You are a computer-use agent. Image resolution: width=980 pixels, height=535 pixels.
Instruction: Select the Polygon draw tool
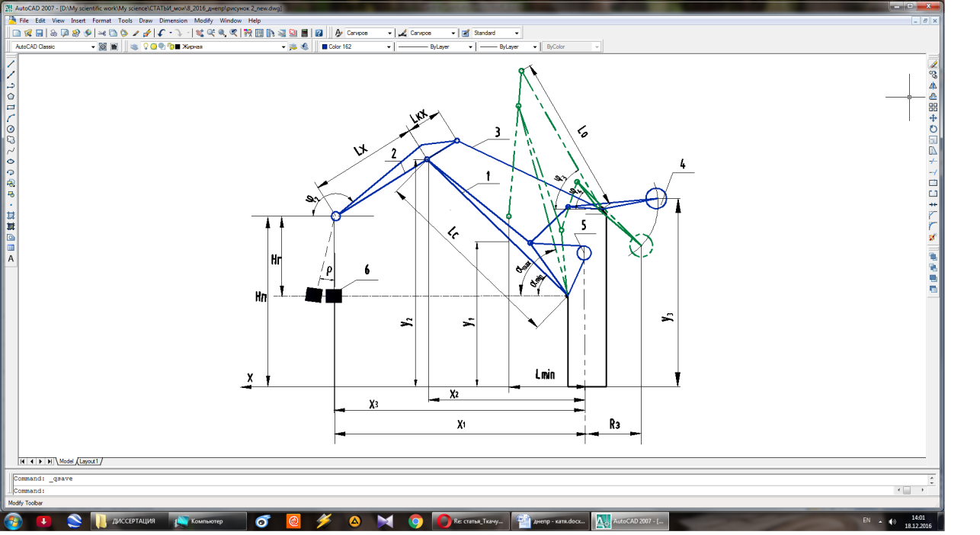11,97
